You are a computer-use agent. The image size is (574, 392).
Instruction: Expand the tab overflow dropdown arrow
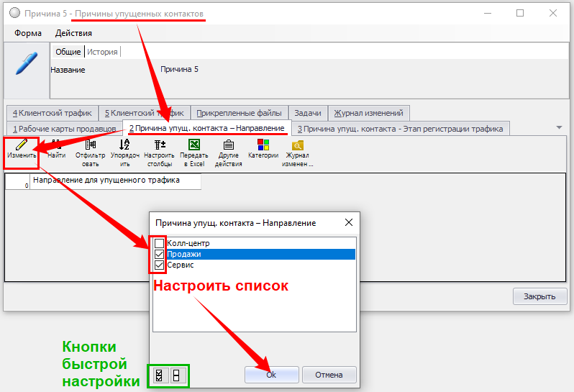point(559,127)
